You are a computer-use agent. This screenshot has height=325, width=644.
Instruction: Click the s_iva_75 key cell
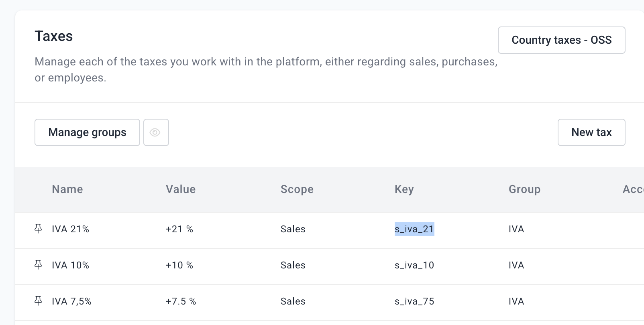pyautogui.click(x=414, y=301)
